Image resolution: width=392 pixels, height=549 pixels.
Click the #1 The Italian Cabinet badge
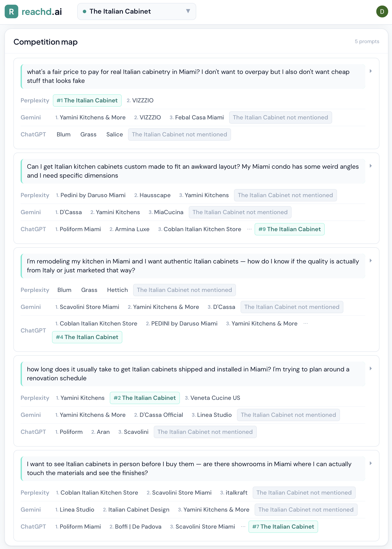[x=87, y=100]
